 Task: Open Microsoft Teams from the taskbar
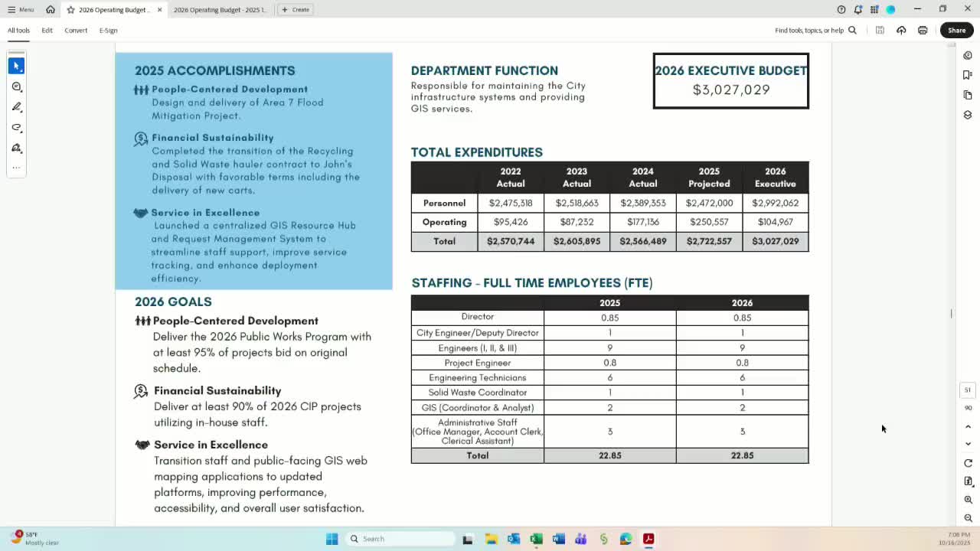(x=581, y=539)
